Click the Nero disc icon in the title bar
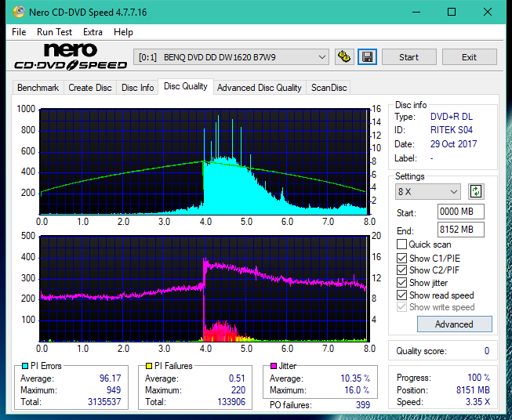Viewport: 512px width, 420px height. pyautogui.click(x=19, y=12)
